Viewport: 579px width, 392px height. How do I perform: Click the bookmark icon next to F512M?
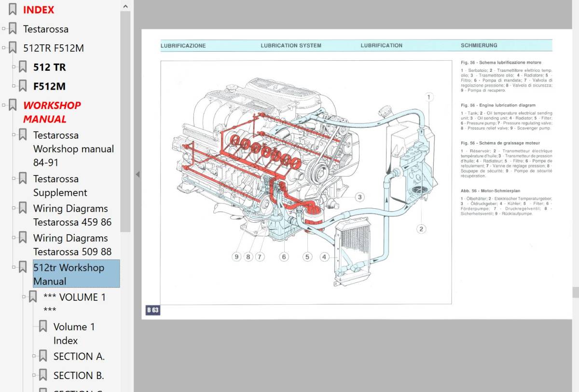click(23, 86)
